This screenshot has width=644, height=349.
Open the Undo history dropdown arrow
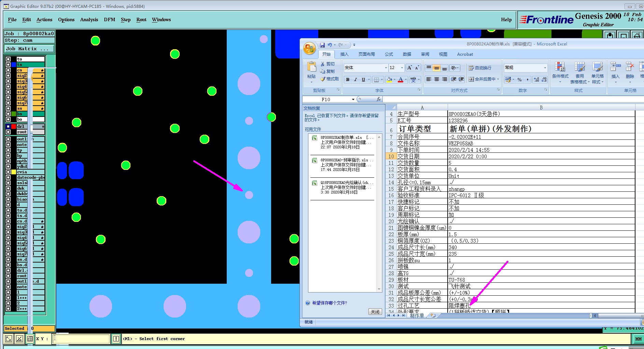pos(335,45)
